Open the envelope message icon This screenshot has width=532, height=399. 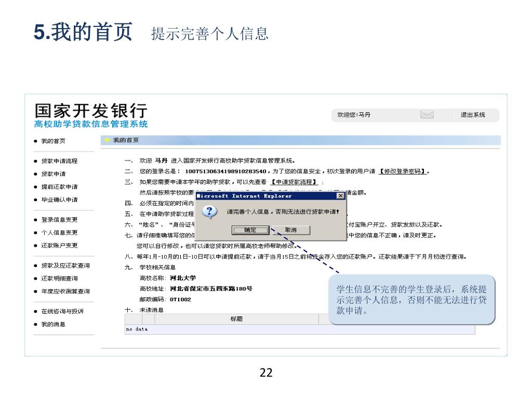tap(427, 115)
